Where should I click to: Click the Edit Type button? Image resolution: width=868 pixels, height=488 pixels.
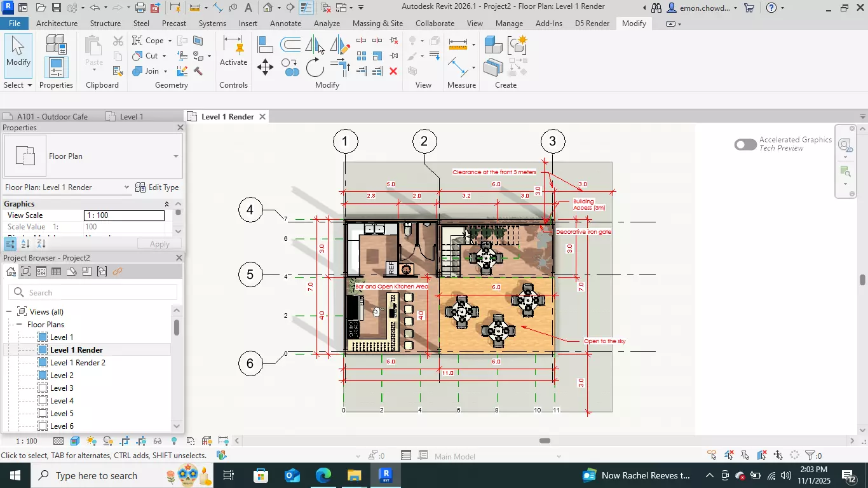point(157,187)
